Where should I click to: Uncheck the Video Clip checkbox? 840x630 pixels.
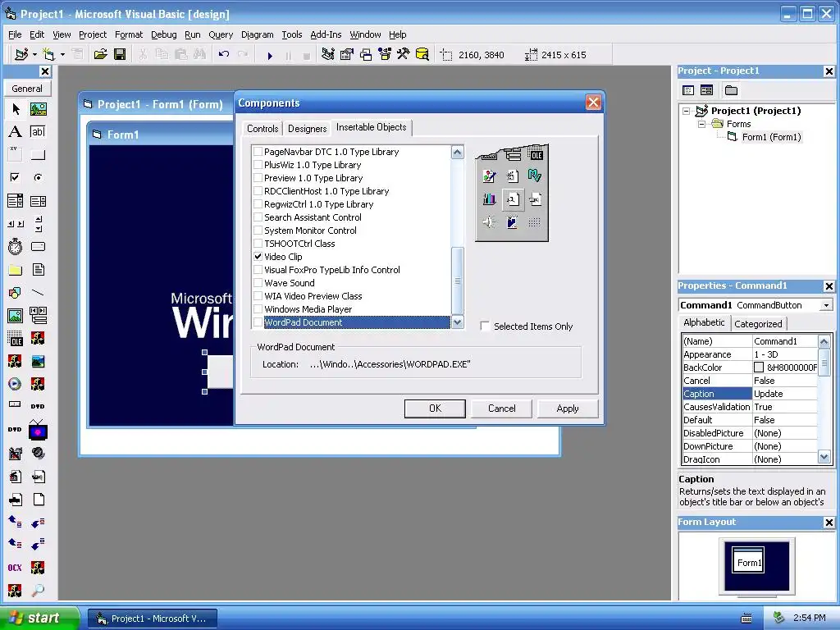pos(258,257)
